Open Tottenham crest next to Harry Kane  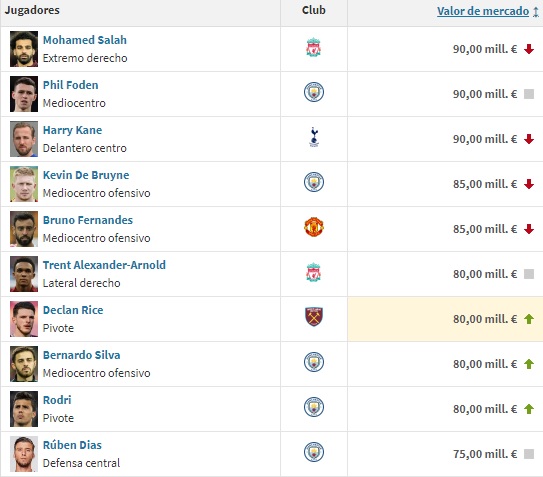314,137
